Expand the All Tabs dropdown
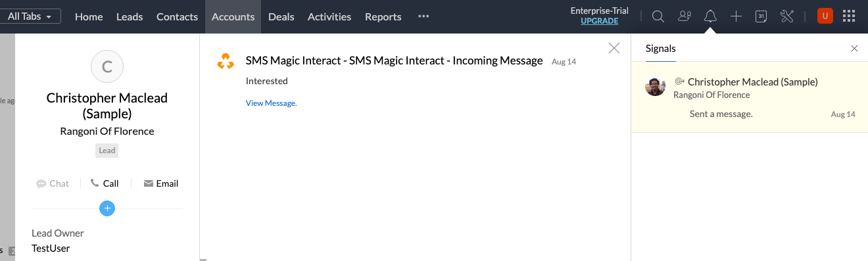Viewport: 868px width, 261px height. (30, 16)
